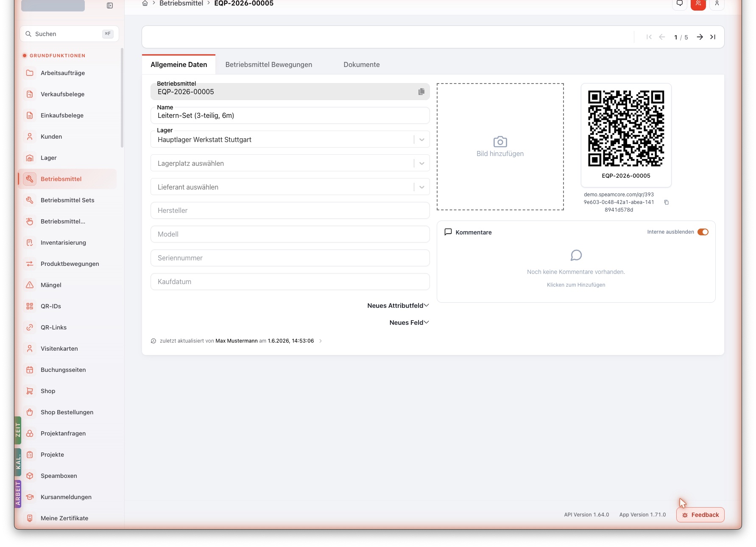Switch to Dokumente tab
This screenshot has height=547, width=756.
362,64
